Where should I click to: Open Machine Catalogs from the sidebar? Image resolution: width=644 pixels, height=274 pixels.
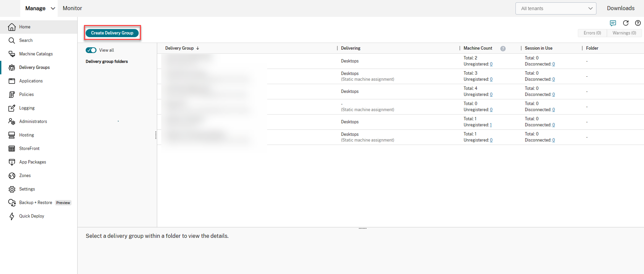pos(36,54)
